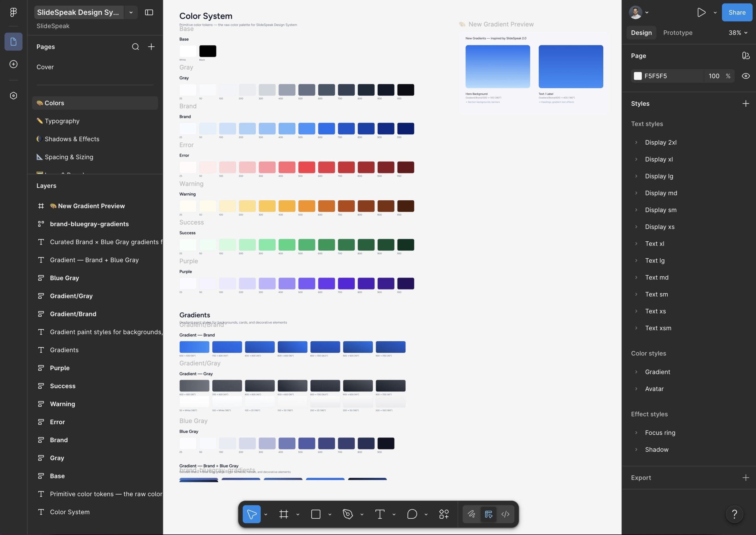Screen dimensions: 756x535
Task: Open the Actions/components tool icon
Action: pos(444,514)
